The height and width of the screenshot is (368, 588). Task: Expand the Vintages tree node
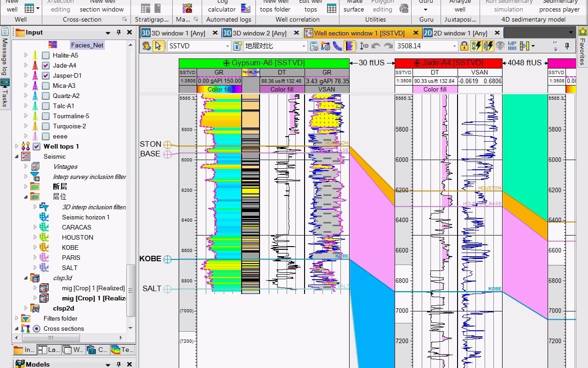[x=26, y=167]
